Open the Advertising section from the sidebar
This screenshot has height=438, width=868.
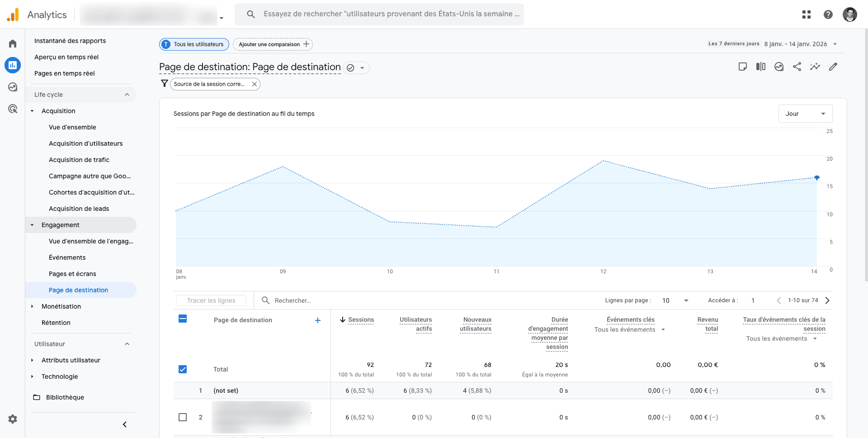(12, 109)
